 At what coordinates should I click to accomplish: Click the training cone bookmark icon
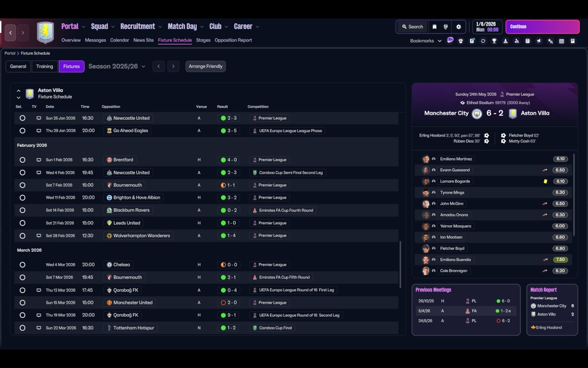pos(505,41)
